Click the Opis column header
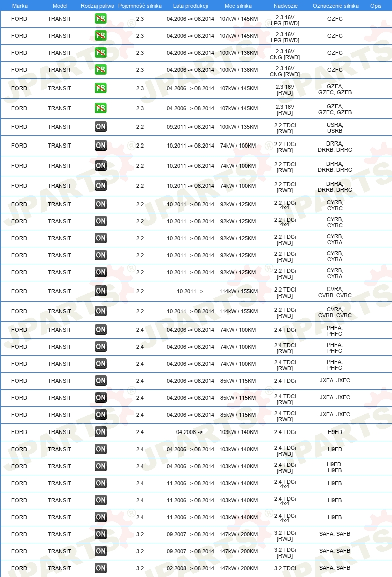 point(376,6)
